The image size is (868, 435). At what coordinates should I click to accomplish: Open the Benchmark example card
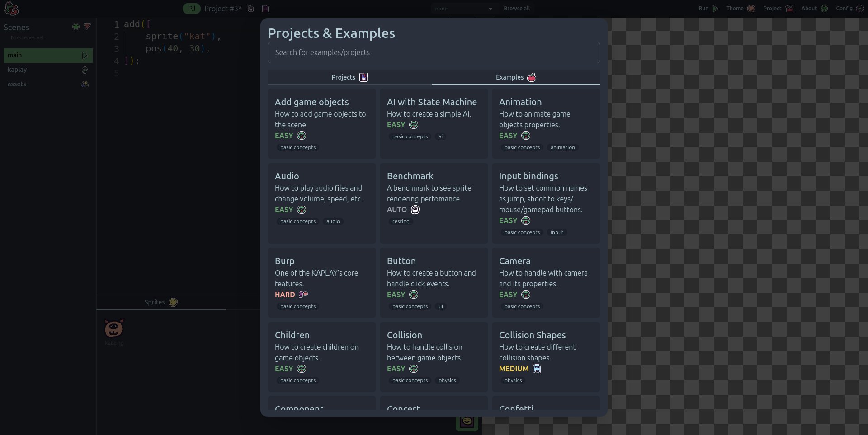(x=434, y=203)
